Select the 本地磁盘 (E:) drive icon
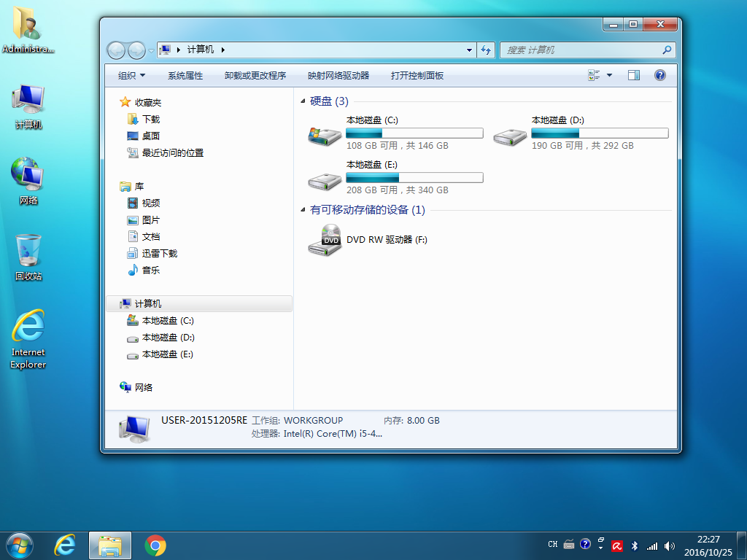Screen dimensions: 747x560 pyautogui.click(x=325, y=181)
